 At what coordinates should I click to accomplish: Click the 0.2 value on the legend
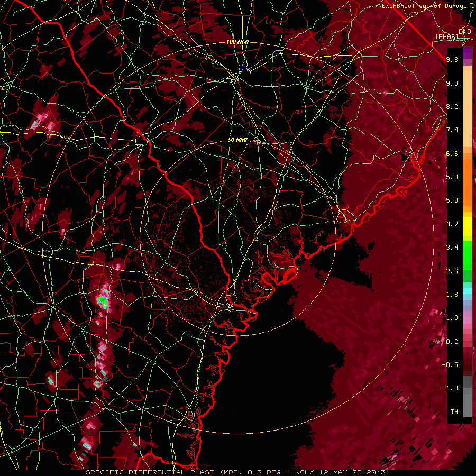[x=452, y=342]
